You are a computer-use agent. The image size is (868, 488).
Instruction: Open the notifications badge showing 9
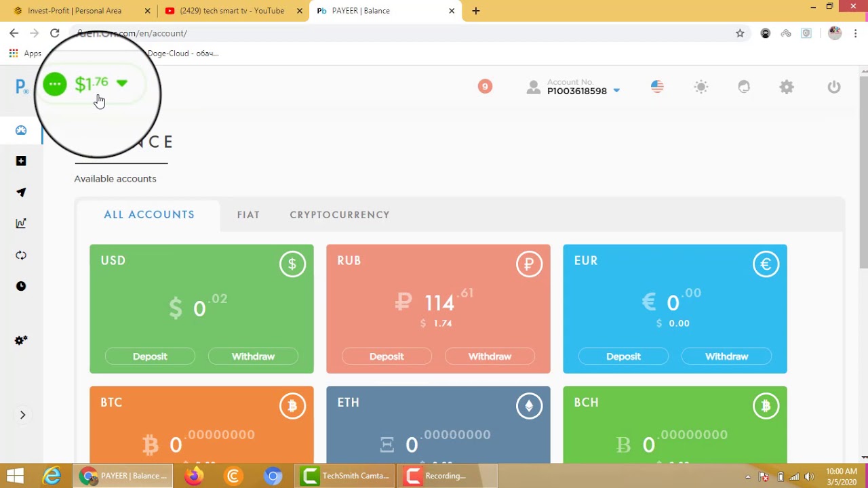click(x=485, y=86)
